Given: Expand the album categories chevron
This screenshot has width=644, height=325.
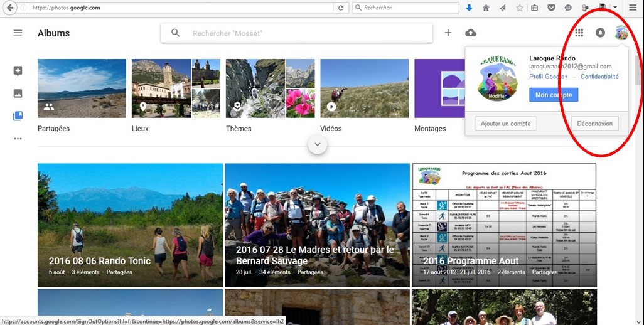Looking at the screenshot, I should (x=318, y=144).
